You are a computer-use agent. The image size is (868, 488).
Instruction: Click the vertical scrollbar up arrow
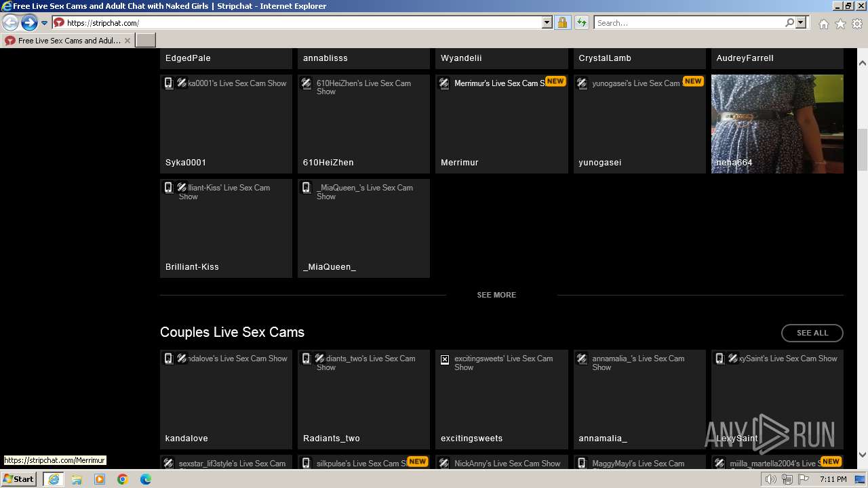863,64
